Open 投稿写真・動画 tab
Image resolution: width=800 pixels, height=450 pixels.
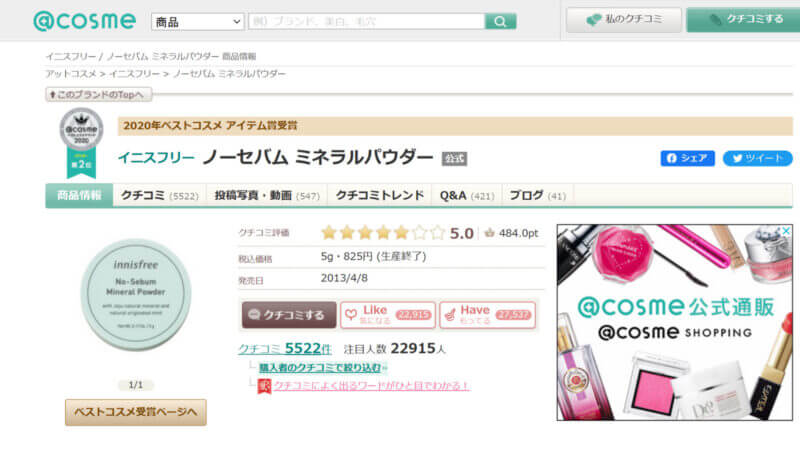267,195
